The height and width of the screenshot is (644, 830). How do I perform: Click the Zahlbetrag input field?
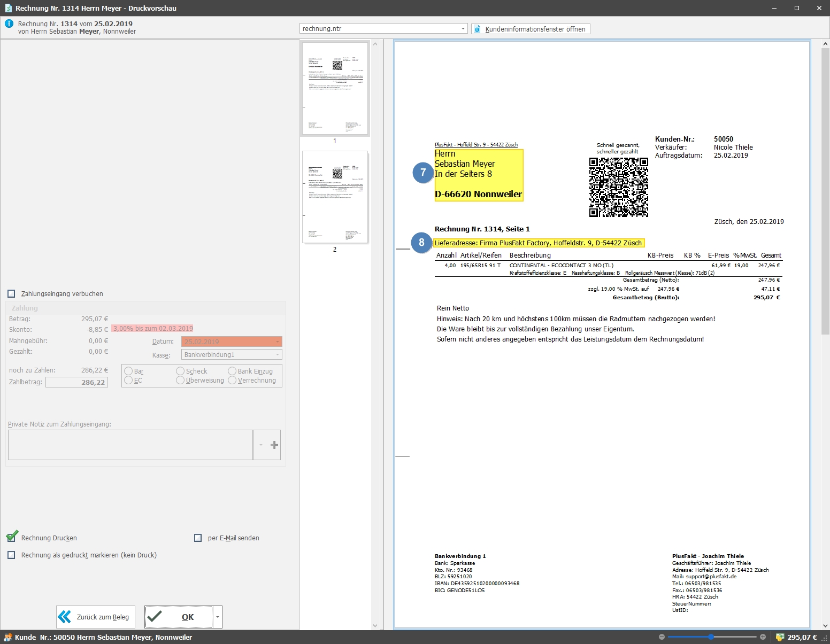click(77, 382)
